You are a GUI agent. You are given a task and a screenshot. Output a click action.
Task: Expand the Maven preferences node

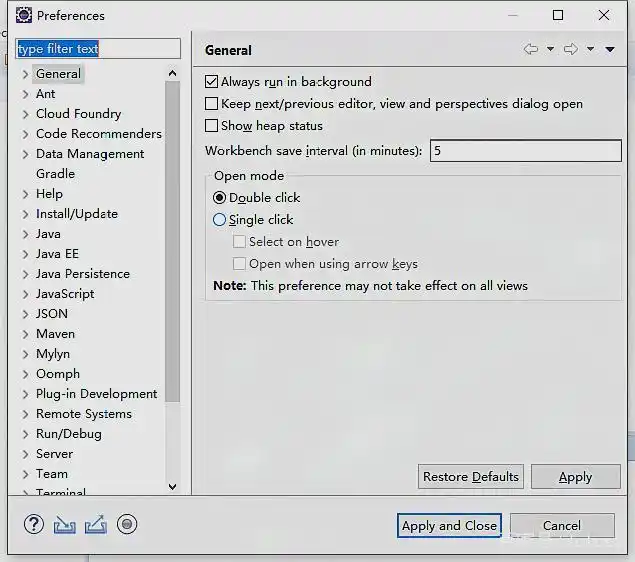click(26, 334)
